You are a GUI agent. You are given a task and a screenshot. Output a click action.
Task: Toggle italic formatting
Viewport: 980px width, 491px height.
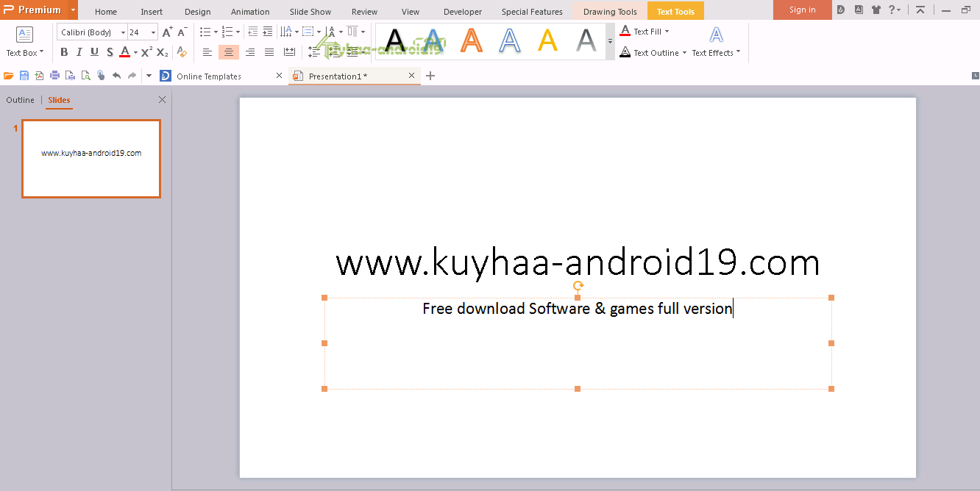79,52
